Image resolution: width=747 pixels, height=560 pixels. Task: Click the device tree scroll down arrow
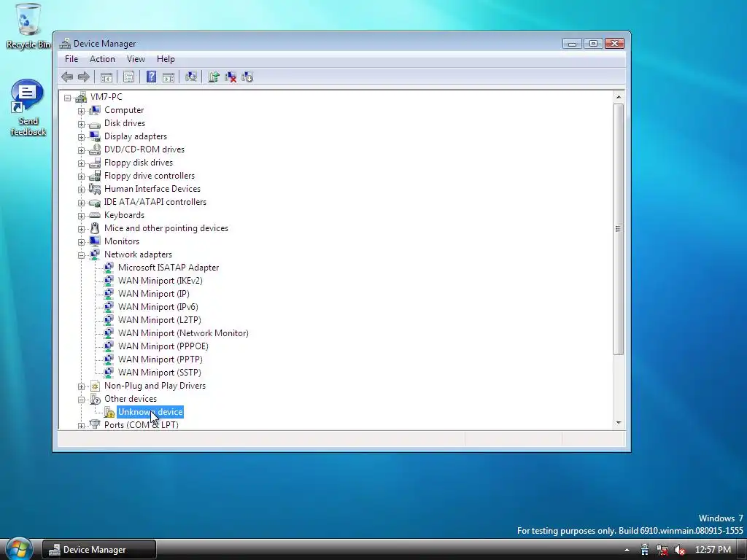tap(619, 423)
